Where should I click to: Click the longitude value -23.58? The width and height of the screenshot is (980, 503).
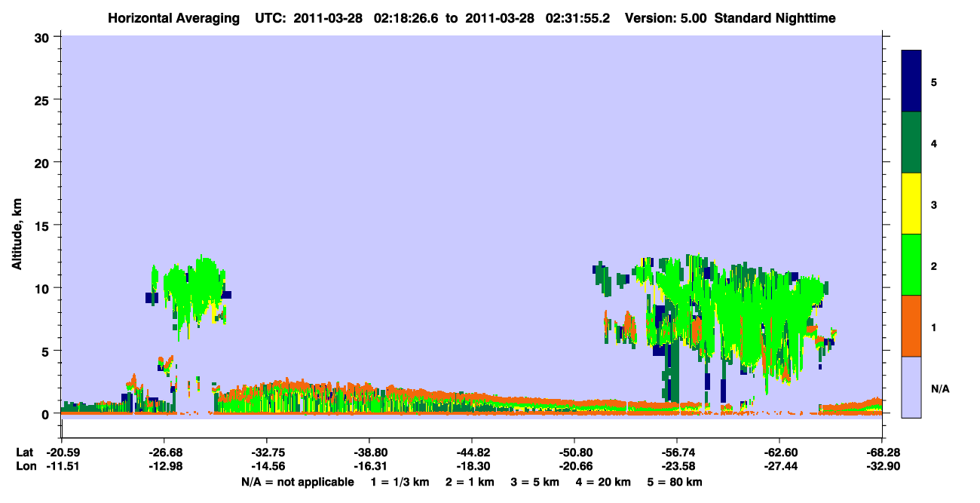tap(677, 467)
